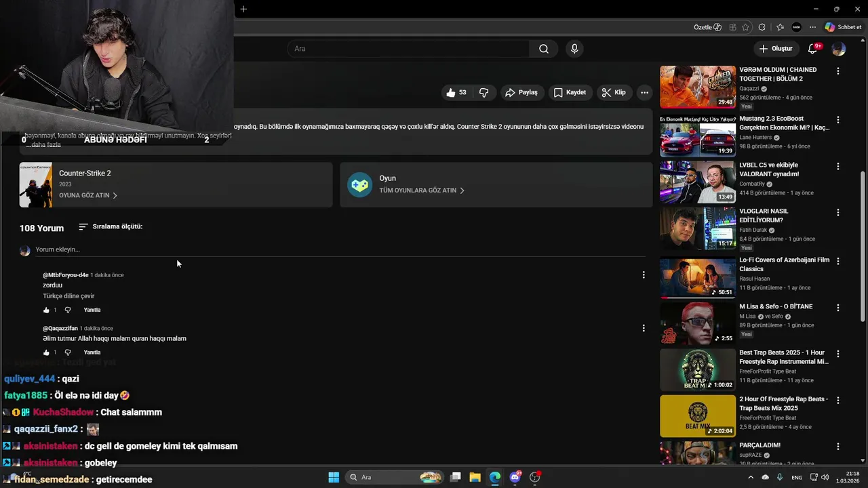
Task: Open options for VLOGLARI NASIL EDİTLİYORUM
Action: [838, 212]
